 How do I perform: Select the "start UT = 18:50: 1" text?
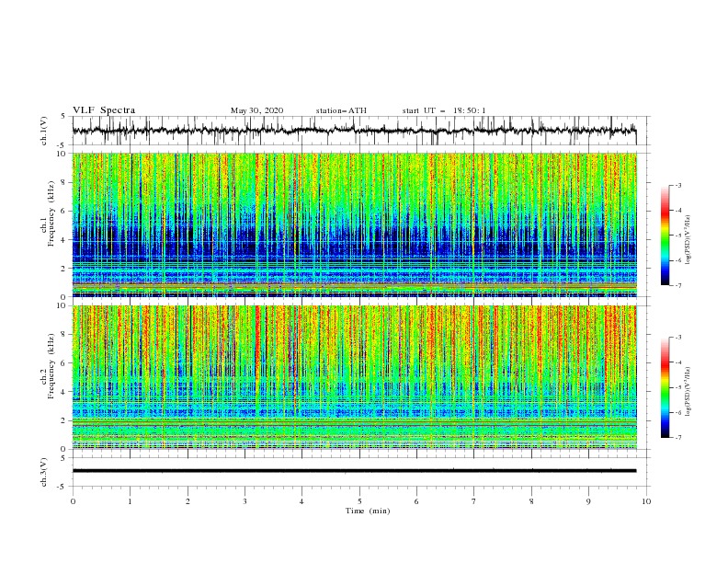[444, 110]
